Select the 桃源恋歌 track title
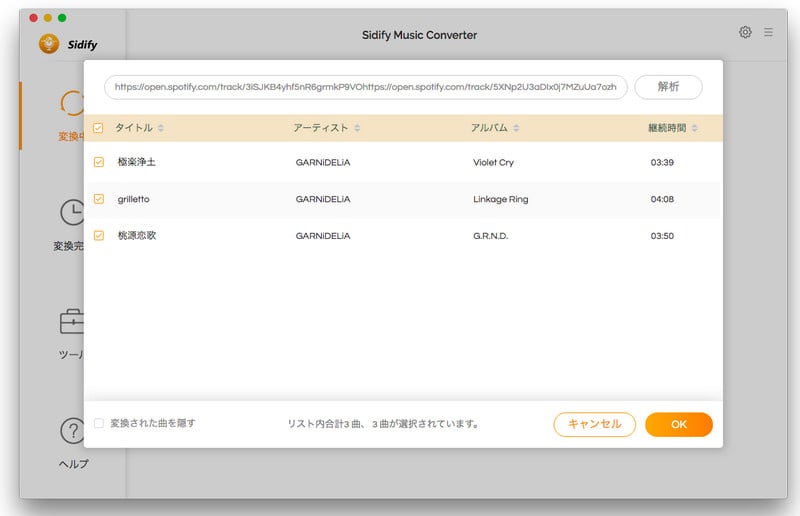This screenshot has height=516, width=800. coord(137,236)
